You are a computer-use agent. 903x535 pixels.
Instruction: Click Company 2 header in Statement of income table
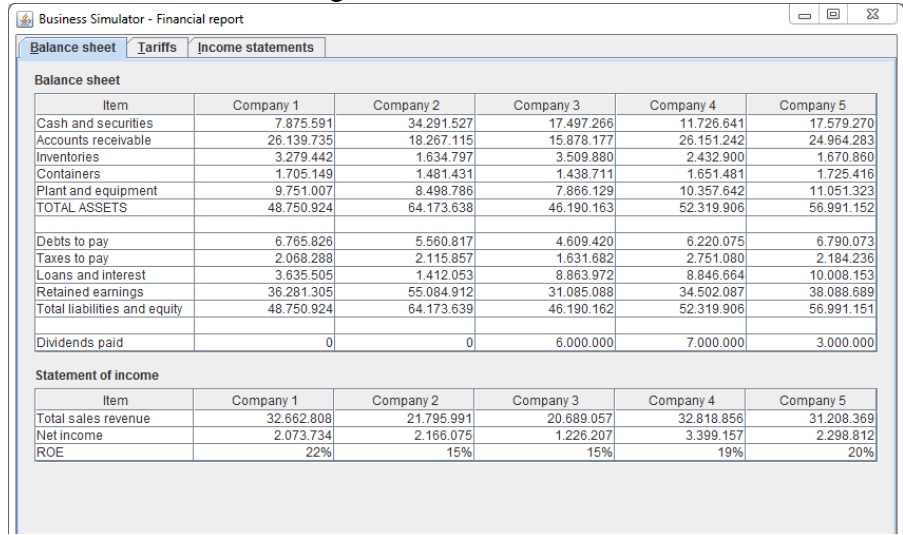(x=406, y=400)
